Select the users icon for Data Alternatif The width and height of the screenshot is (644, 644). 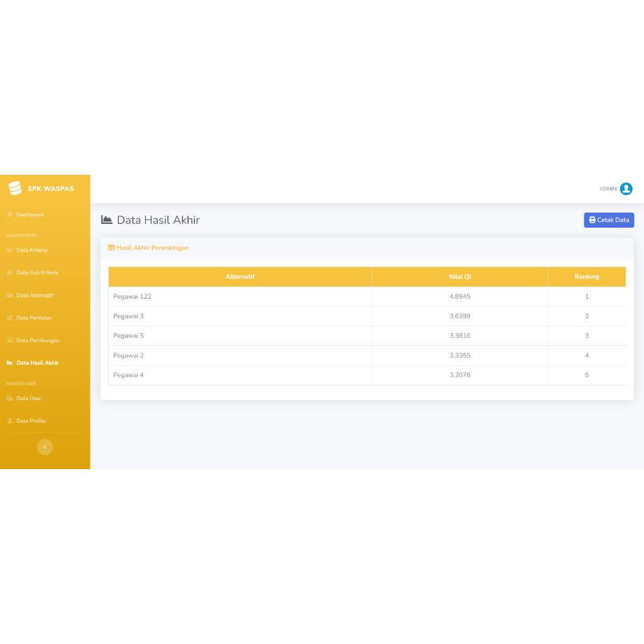pyautogui.click(x=11, y=295)
